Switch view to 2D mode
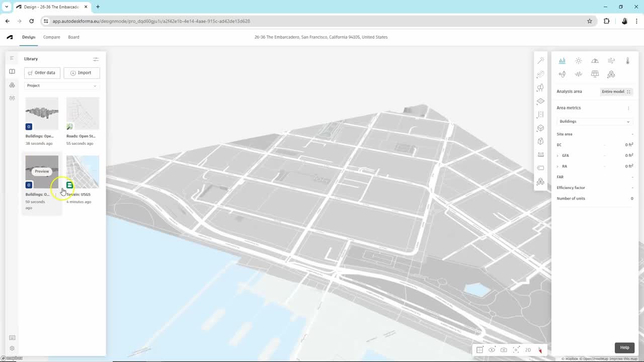The height and width of the screenshot is (362, 644). coord(528,350)
